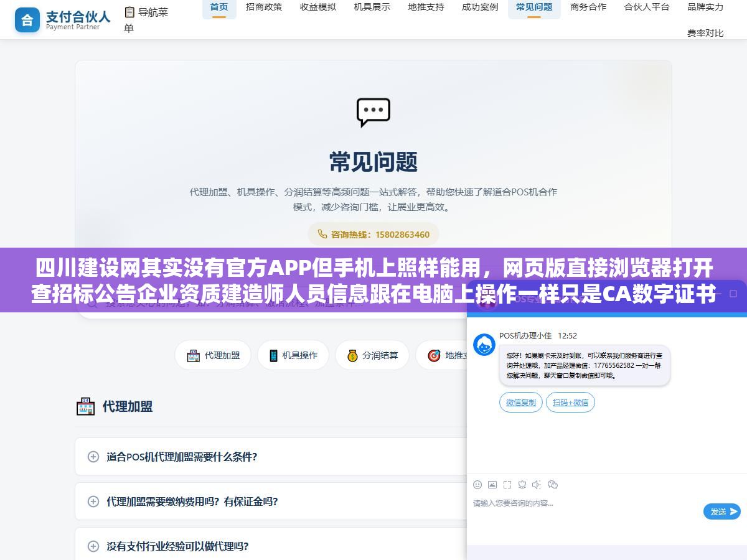Go to 合伙人平台 navigation item
Screen dimensions: 747x560
[x=647, y=7]
